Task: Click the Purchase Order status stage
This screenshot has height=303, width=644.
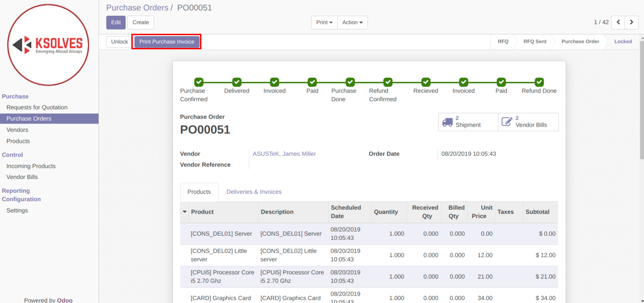Action: (580, 42)
